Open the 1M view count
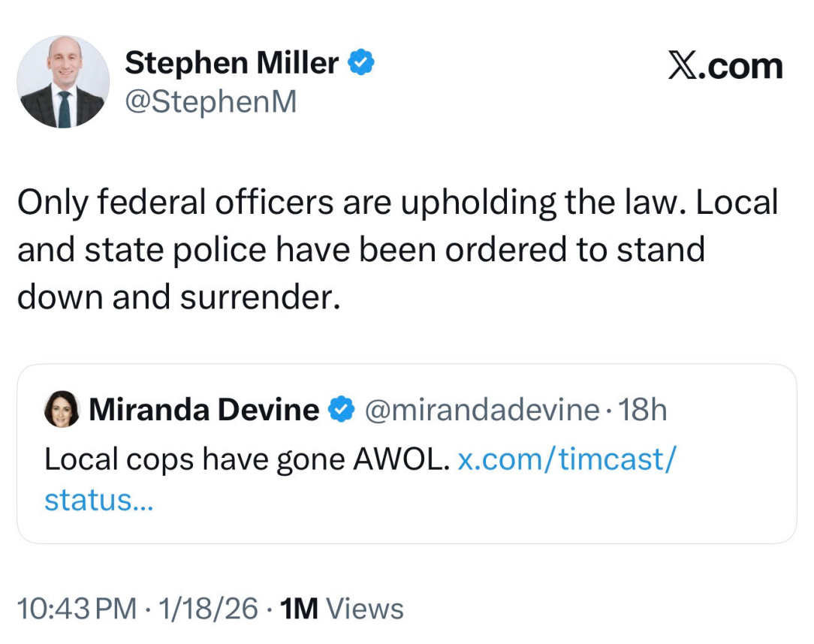Viewport: 814px width, 644px height. pos(299,608)
